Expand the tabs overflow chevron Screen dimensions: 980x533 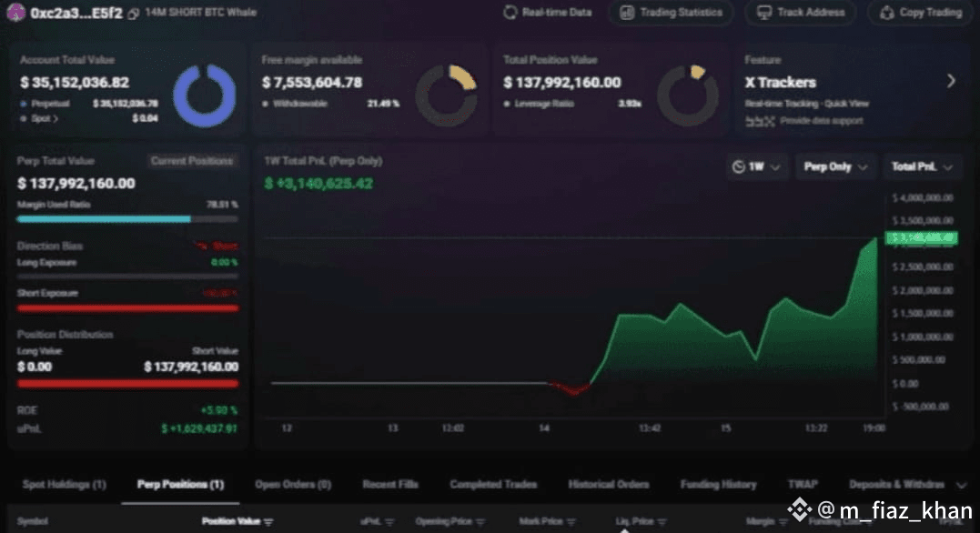(961, 485)
